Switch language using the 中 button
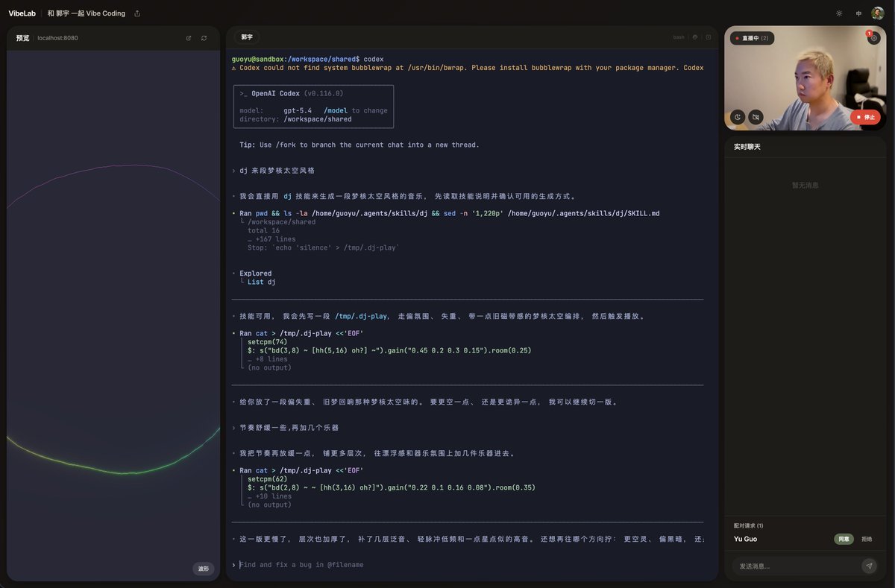895x588 pixels. 858,13
